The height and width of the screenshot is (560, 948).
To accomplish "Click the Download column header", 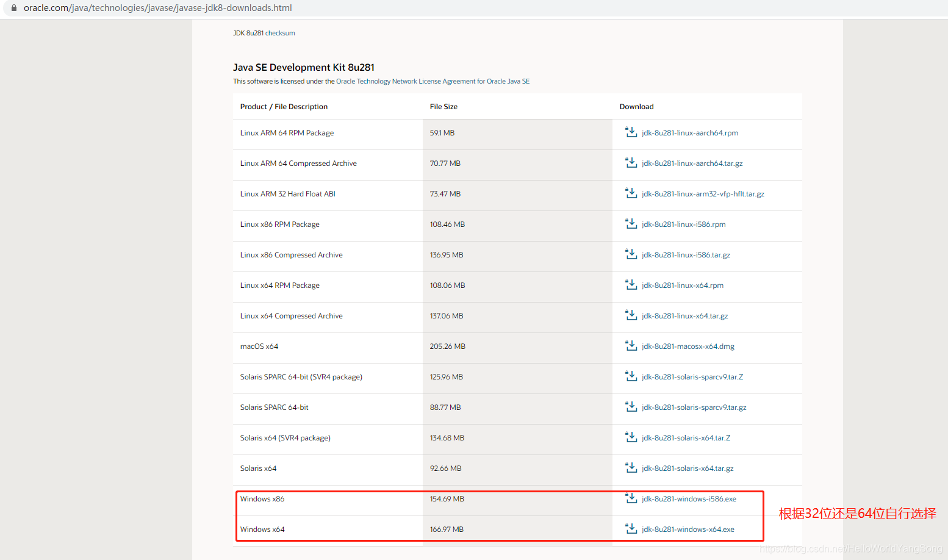I will (636, 107).
